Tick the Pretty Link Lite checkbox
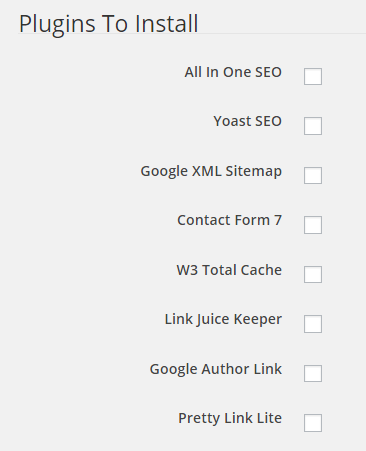Screen dimensions: 366x451 pos(313,423)
